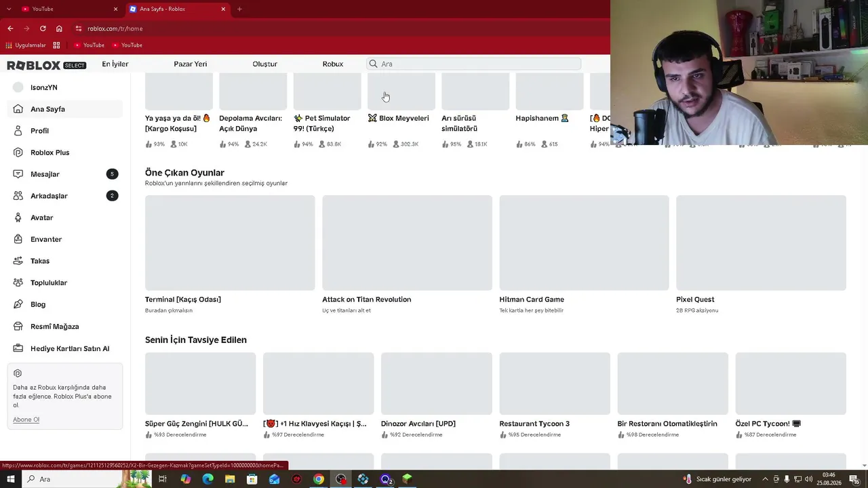Click the Öne Çıkan Oyunlar heading

184,173
